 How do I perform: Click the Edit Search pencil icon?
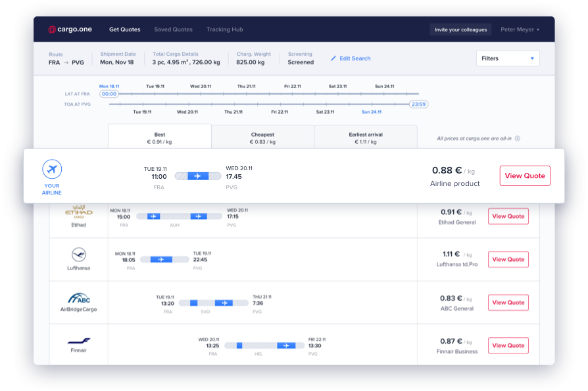pos(333,58)
